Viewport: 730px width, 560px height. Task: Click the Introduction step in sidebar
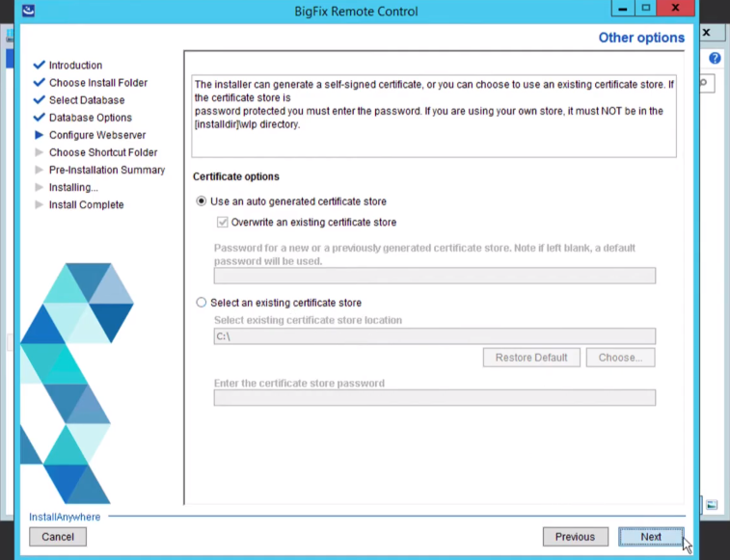[x=75, y=66]
